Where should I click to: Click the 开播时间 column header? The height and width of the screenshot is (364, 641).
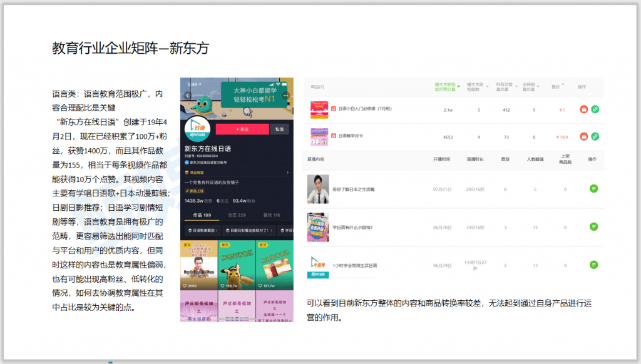[441, 159]
